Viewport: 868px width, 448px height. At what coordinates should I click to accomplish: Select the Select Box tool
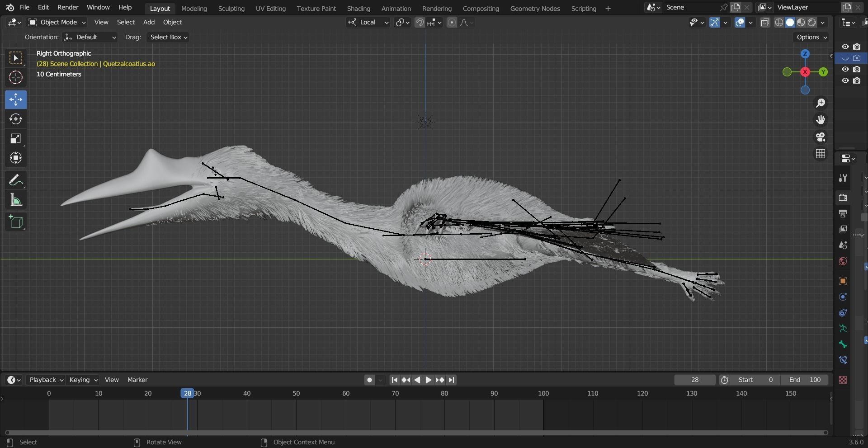point(16,58)
